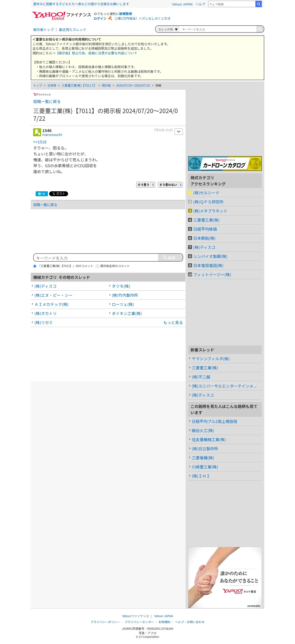The image size is (295, 644).
Task: Click もっと見る in machinery category
Action: click(173, 323)
